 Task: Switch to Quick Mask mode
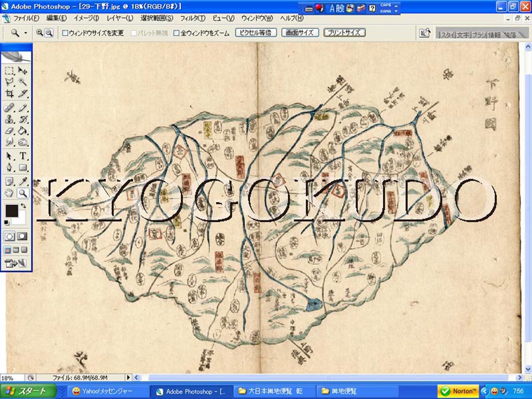22,236
